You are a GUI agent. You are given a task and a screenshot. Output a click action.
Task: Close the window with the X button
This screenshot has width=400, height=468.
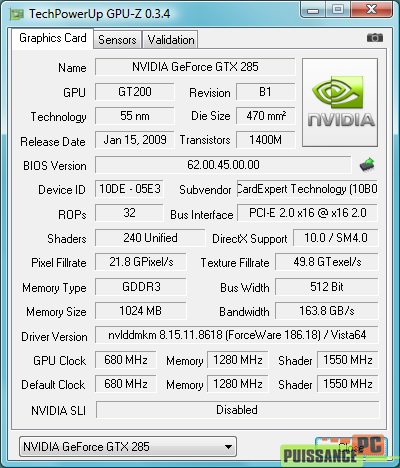[371, 9]
